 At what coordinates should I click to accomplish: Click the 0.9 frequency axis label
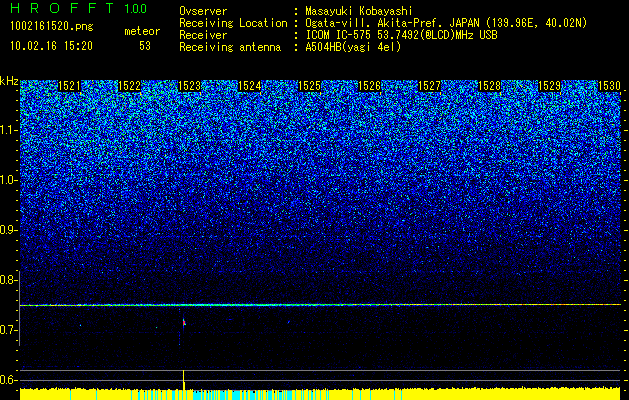pos(9,230)
